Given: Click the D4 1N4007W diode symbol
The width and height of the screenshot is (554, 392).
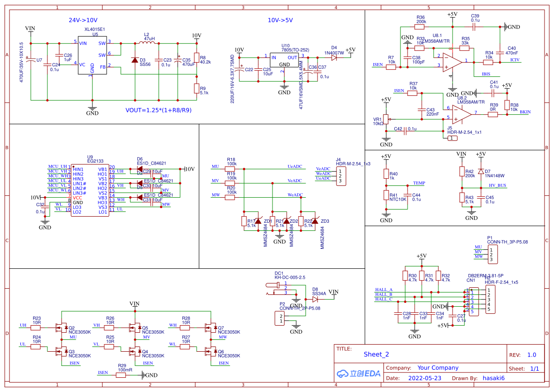Looking at the screenshot, I should coord(335,57).
